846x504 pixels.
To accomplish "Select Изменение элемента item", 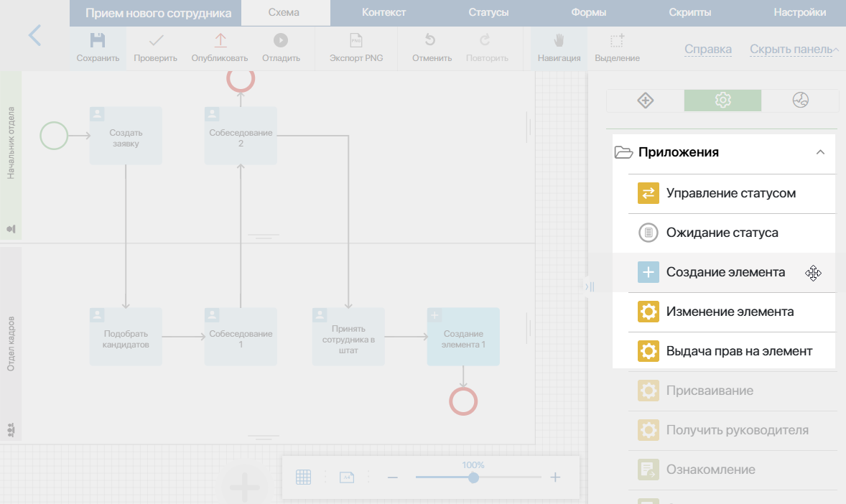I will coord(732,312).
